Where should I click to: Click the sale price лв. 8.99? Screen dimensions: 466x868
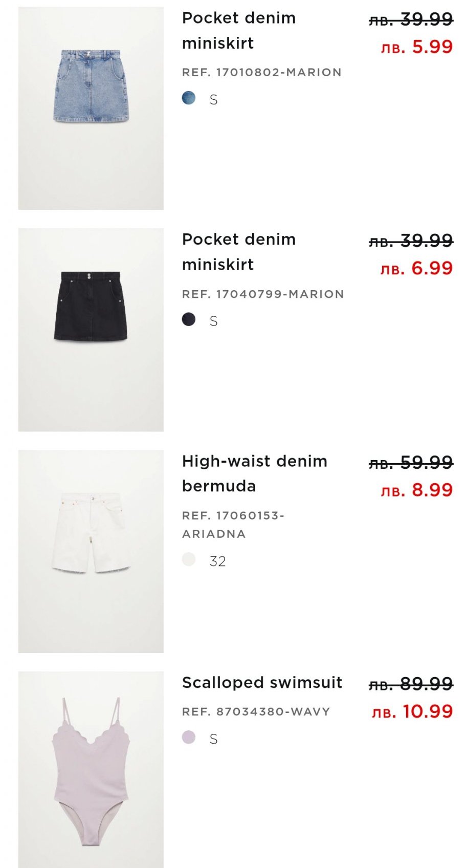(417, 490)
